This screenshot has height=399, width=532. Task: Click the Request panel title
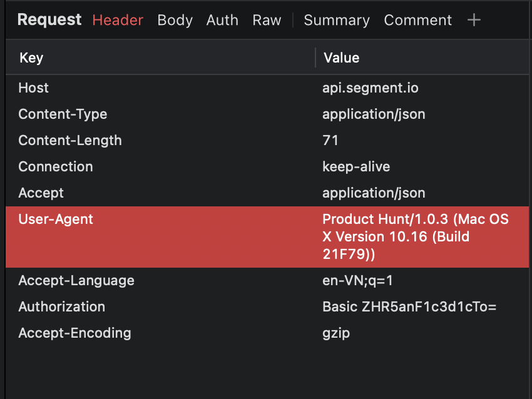49,20
